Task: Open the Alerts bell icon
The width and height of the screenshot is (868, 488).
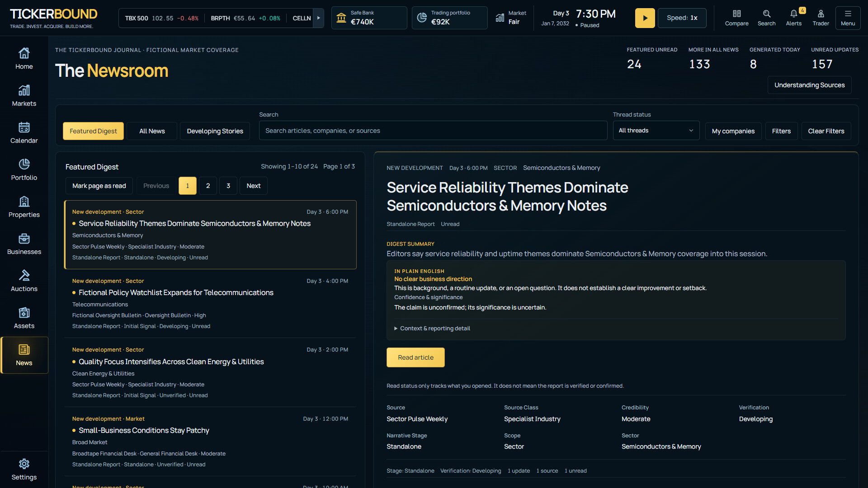Action: tap(793, 18)
